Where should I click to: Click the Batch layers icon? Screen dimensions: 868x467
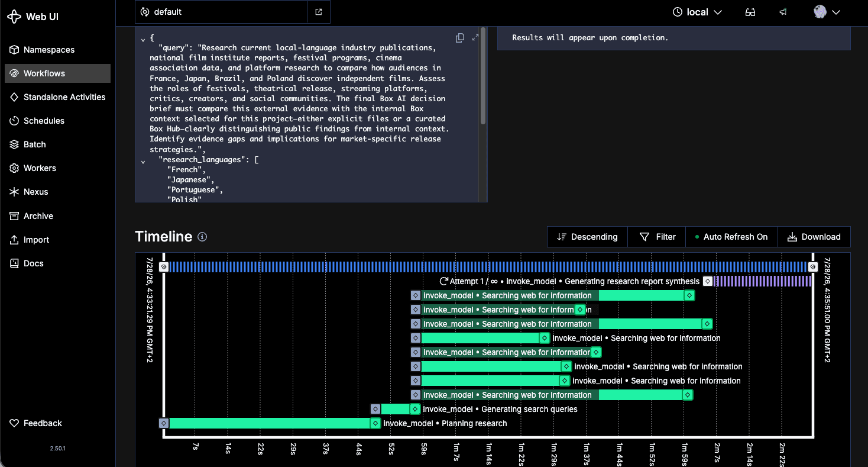(x=14, y=144)
